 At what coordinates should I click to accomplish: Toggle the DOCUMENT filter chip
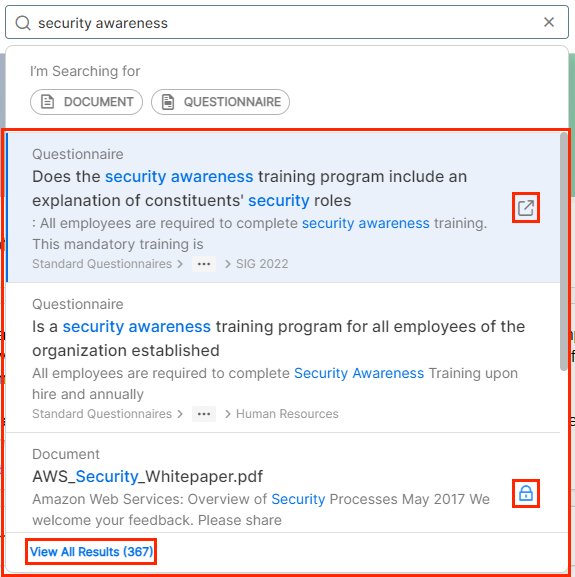pos(86,102)
